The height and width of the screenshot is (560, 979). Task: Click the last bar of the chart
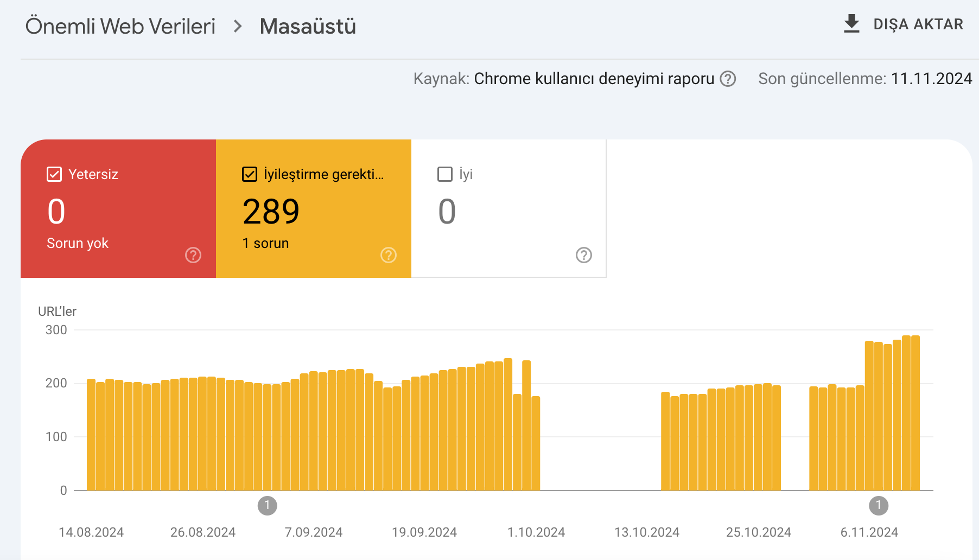click(x=916, y=413)
